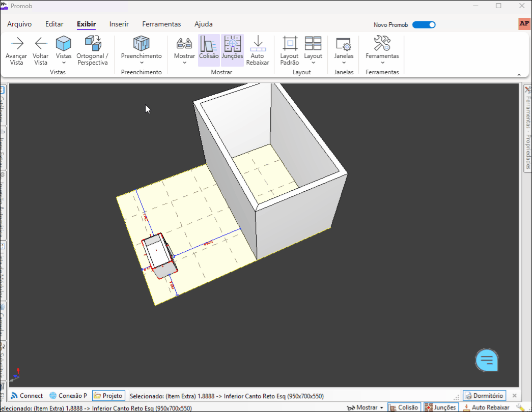Click the Dormitório environment button
The width and height of the screenshot is (532, 412).
[484, 396]
